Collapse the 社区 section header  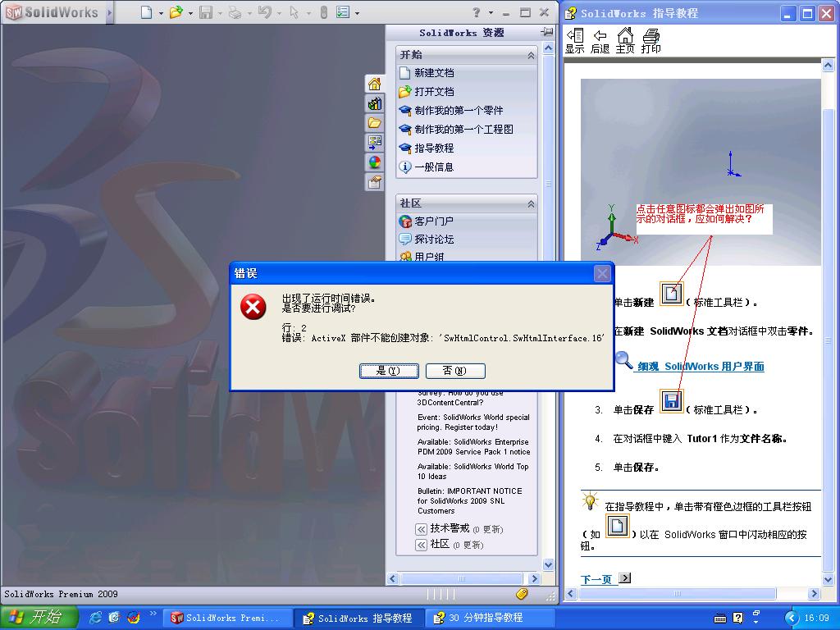[x=532, y=202]
